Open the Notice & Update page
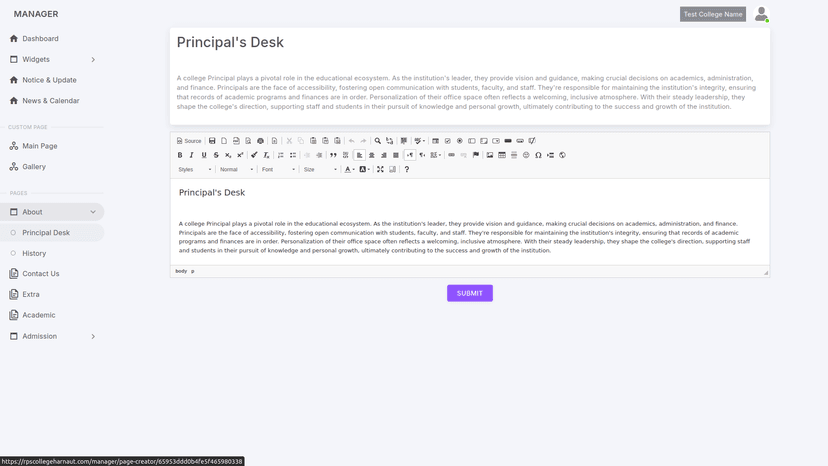The width and height of the screenshot is (828, 466). coord(52,80)
